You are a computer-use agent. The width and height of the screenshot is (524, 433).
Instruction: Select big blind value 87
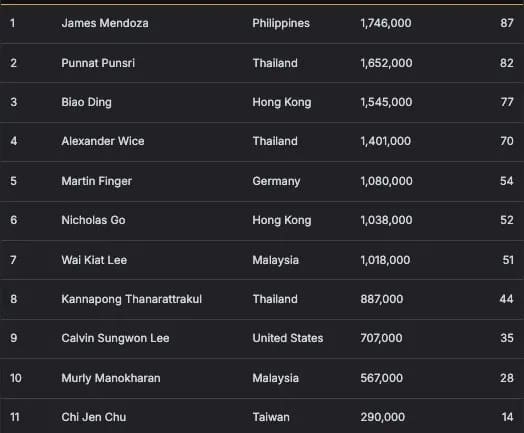coord(507,23)
